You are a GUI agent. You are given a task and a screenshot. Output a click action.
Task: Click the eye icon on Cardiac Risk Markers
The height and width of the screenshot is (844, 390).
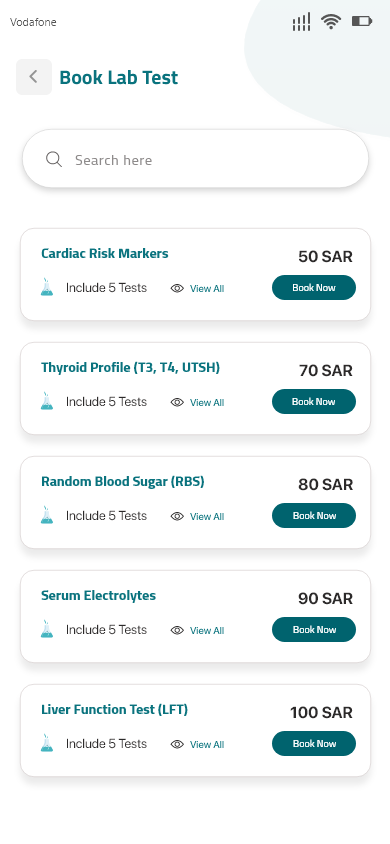[x=177, y=289]
